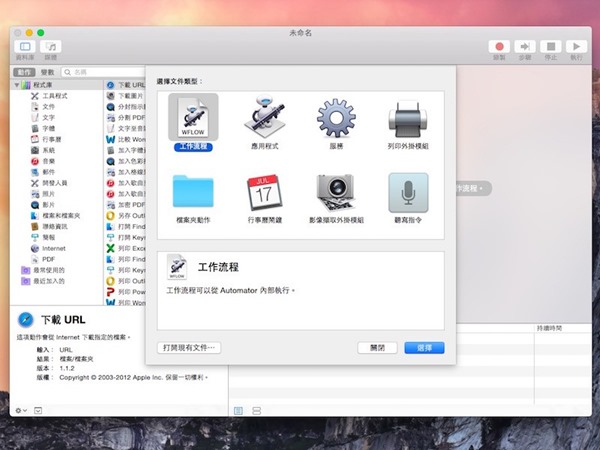Select the 工作流程 (Workflow) document type icon
The width and height of the screenshot is (600, 450).
coord(193,117)
